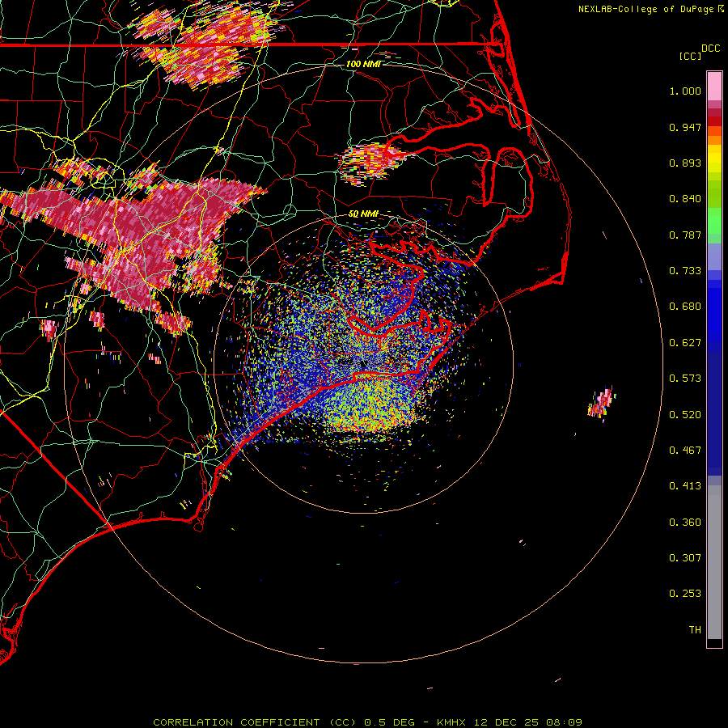Click the 0.893 color scale value
Image resolution: width=728 pixels, height=728 pixels.
pyautogui.click(x=685, y=163)
